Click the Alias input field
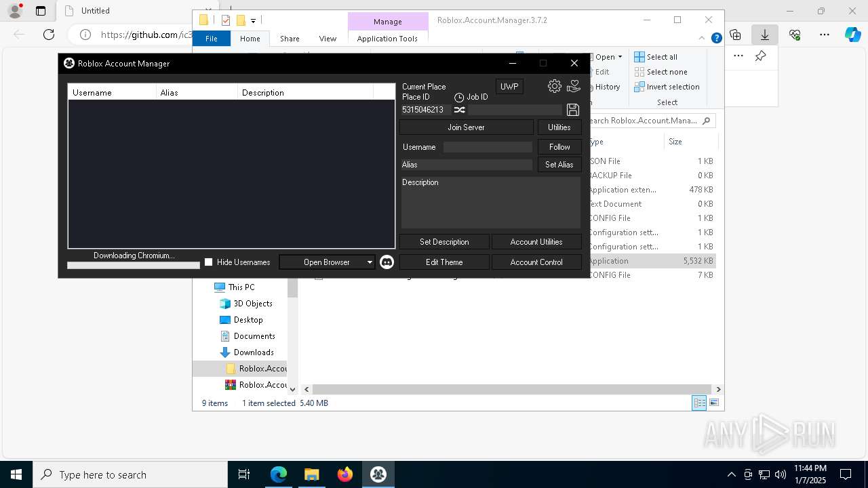Screen dimensions: 868x488 (467, 165)
